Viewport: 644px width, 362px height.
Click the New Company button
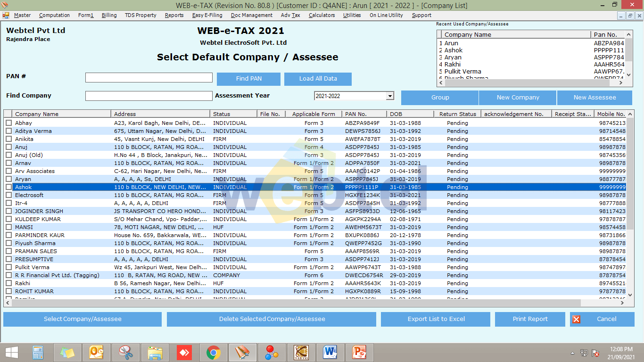[x=518, y=98]
